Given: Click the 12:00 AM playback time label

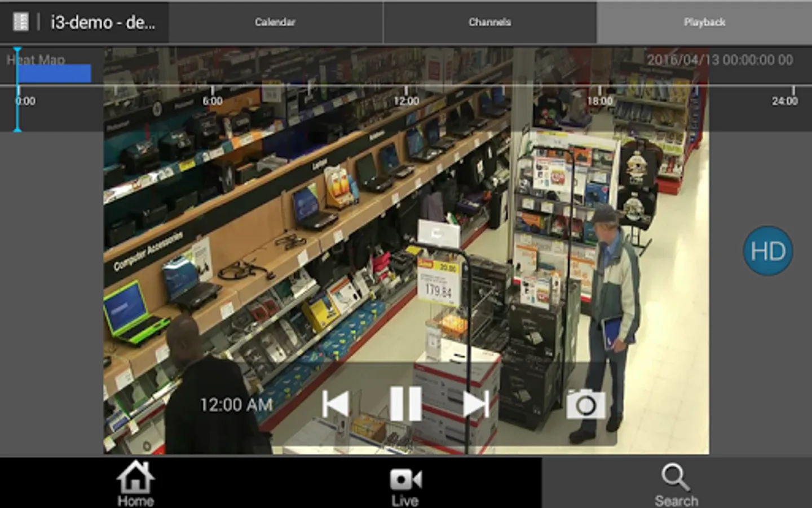Looking at the screenshot, I should point(236,405).
